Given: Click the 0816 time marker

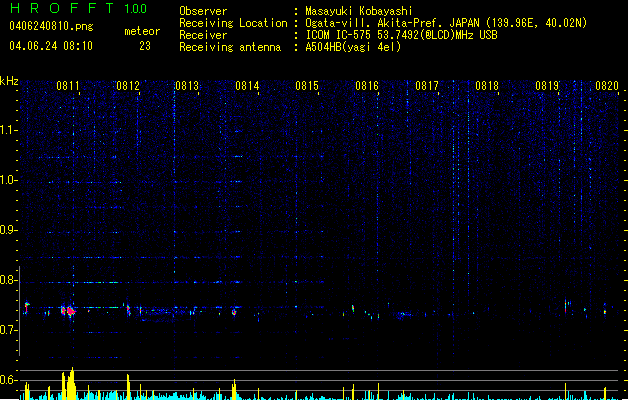Looking at the screenshot, I should click(x=367, y=86).
